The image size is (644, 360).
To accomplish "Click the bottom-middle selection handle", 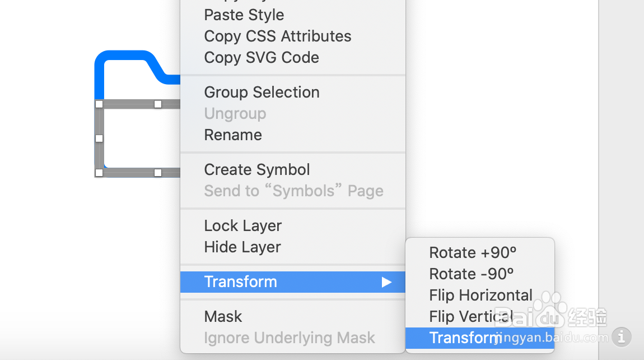I will pyautogui.click(x=158, y=173).
